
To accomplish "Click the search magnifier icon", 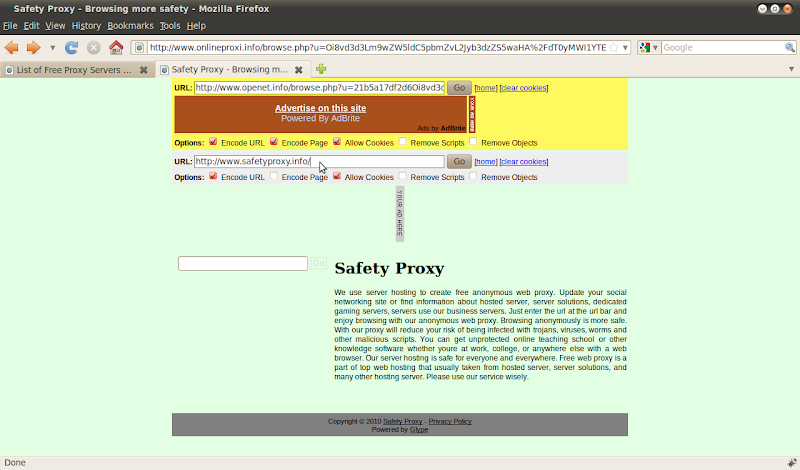I will [x=789, y=47].
